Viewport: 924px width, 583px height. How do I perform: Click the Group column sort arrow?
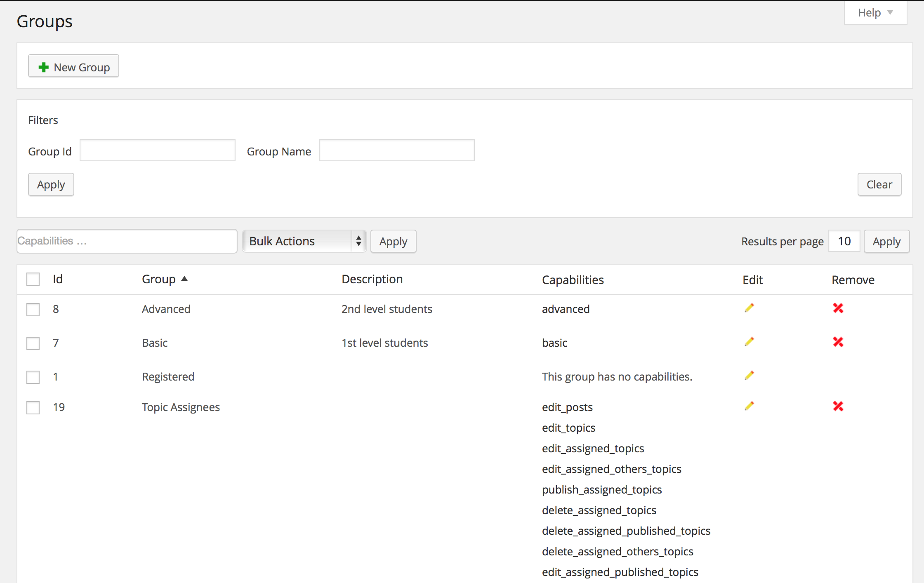[184, 279]
